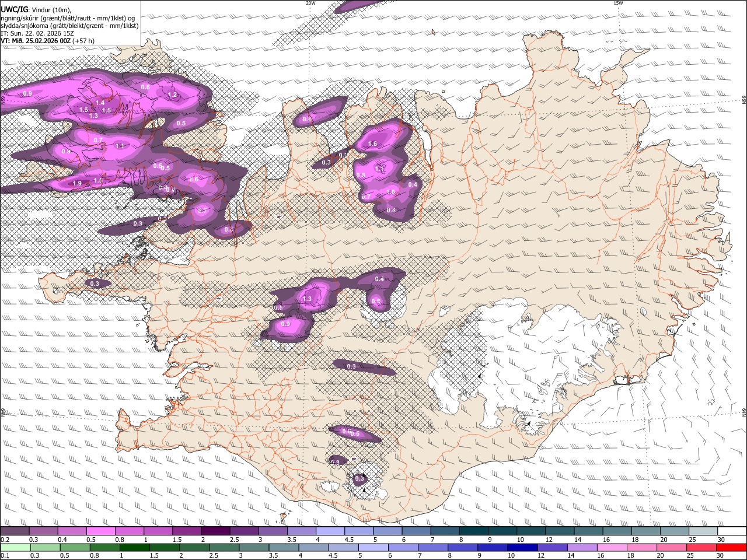
Task: Click the '1.3' value in the central highlands cell
Action: click(307, 299)
